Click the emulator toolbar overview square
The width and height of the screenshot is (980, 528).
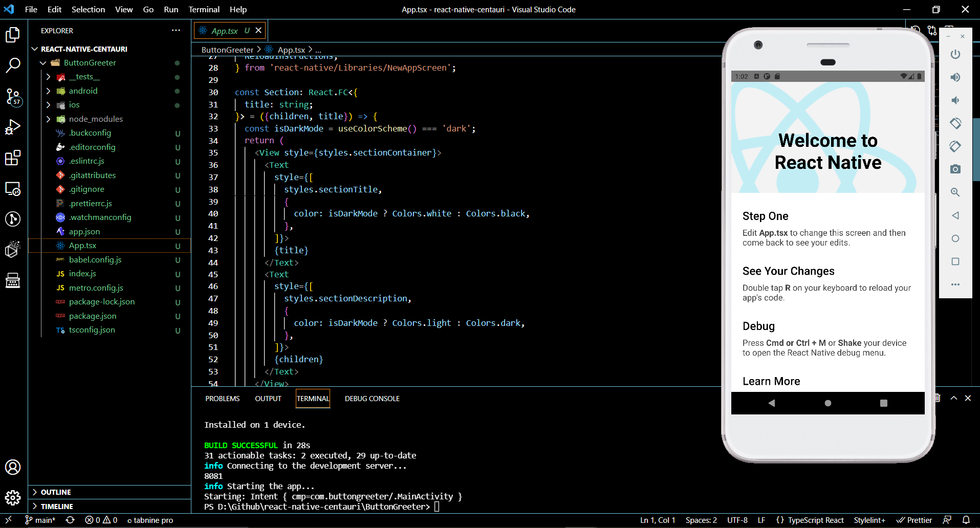click(x=955, y=261)
